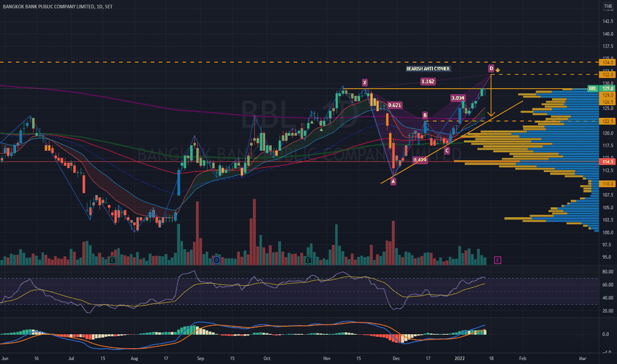Click the orange 126.5 price label

click(608, 102)
